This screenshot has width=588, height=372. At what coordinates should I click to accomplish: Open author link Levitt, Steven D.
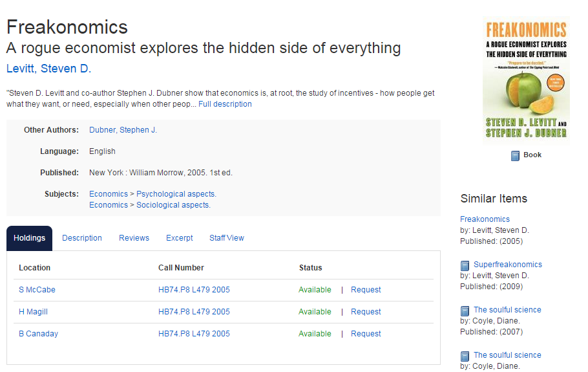[48, 69]
